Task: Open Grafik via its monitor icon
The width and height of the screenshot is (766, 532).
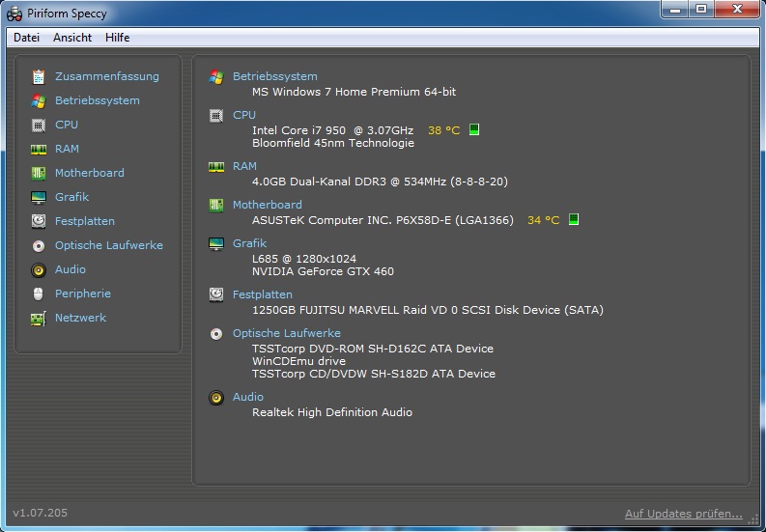Action: pos(39,197)
